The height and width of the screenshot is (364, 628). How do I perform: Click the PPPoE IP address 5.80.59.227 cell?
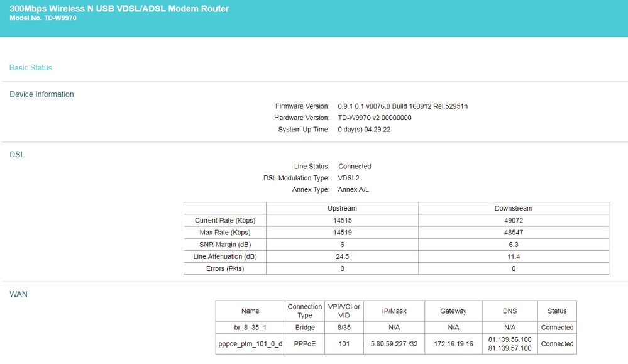(394, 344)
